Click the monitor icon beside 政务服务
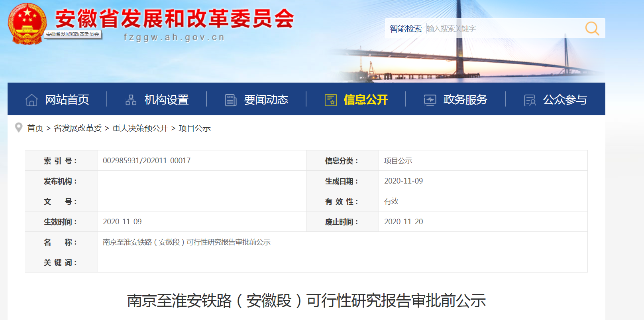This screenshot has height=320, width=644. pyautogui.click(x=430, y=100)
